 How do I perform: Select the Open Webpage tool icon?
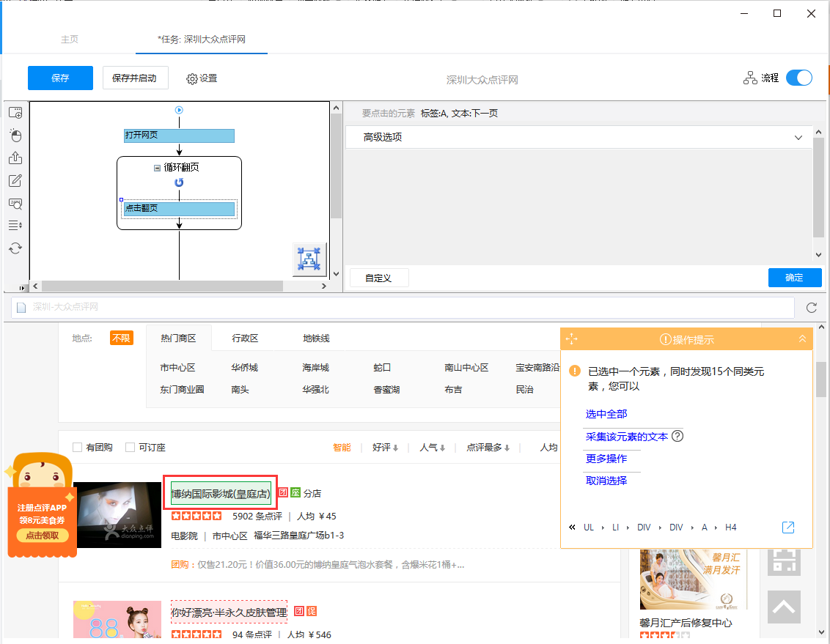click(x=15, y=112)
